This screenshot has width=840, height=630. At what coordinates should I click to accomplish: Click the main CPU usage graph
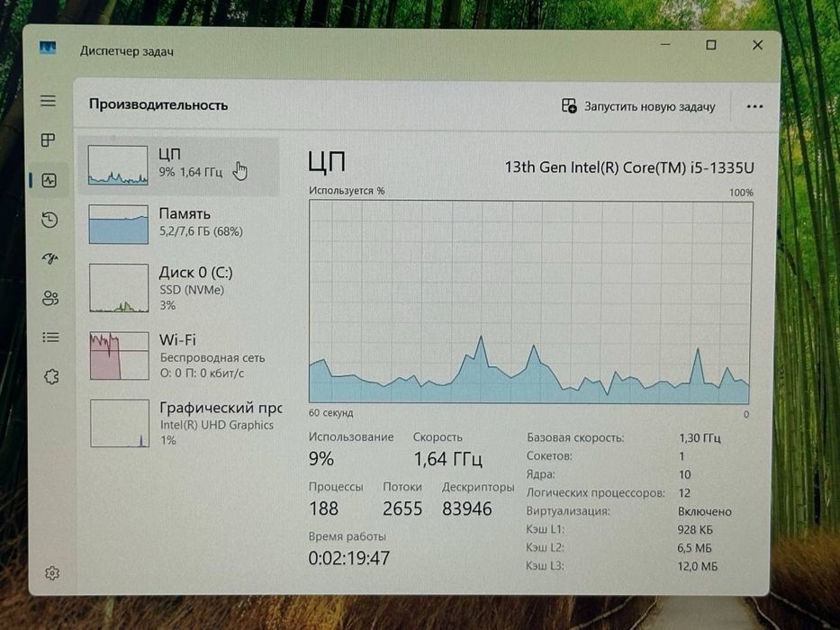click(530, 301)
